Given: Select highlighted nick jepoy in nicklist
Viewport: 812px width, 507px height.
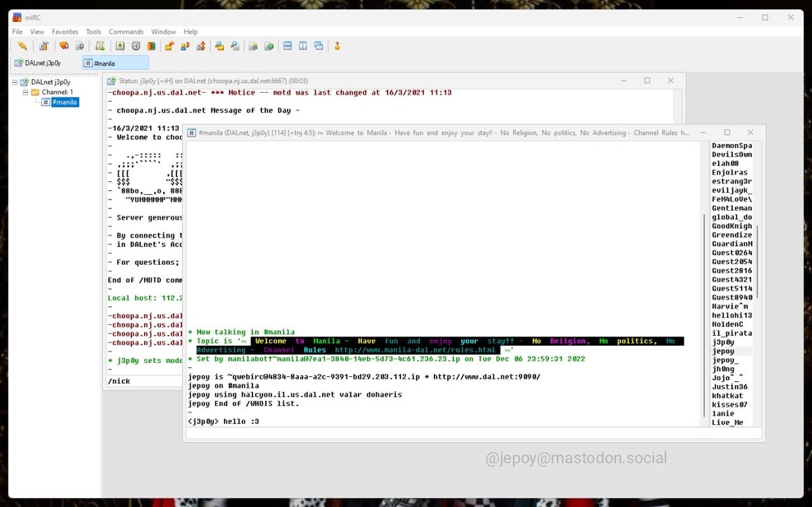Looking at the screenshot, I should [732, 351].
